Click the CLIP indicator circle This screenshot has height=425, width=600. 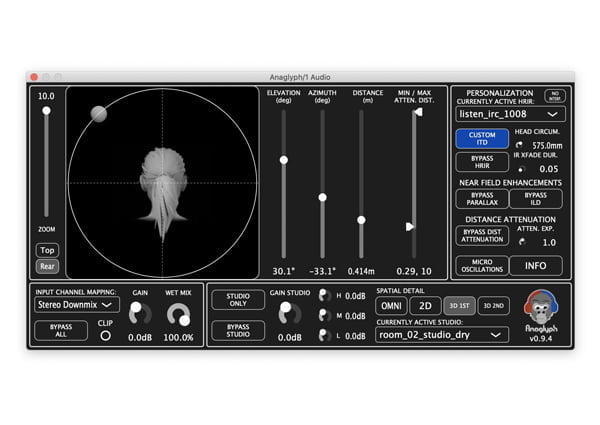pyautogui.click(x=106, y=335)
